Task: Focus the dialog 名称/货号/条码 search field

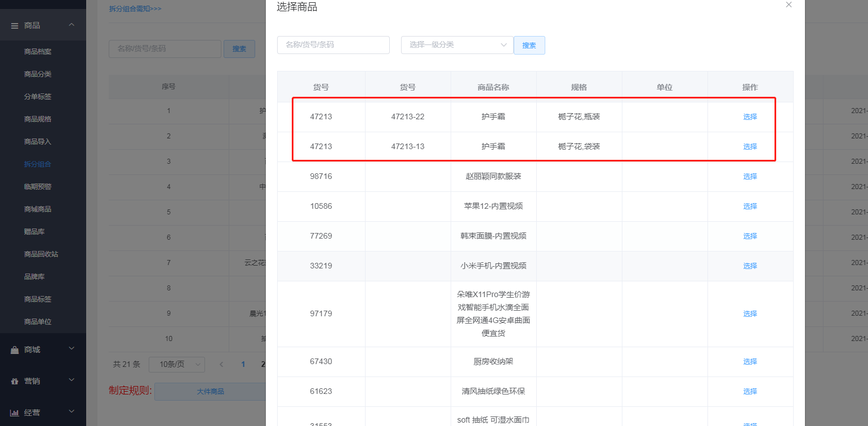Action: 333,45
